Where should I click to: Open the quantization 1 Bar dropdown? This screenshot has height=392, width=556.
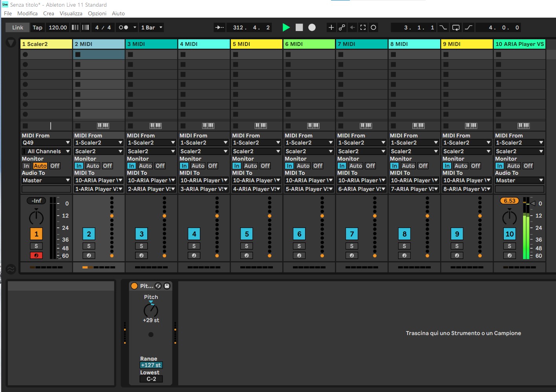[x=152, y=27]
